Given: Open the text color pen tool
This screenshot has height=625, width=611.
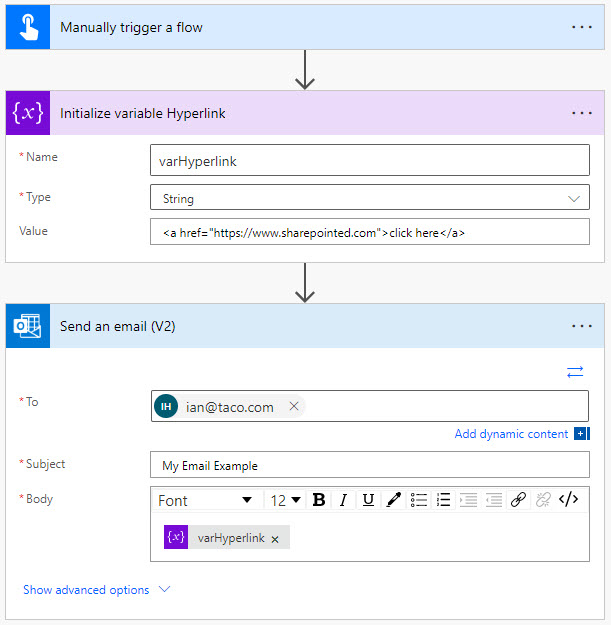Looking at the screenshot, I should click(x=393, y=499).
